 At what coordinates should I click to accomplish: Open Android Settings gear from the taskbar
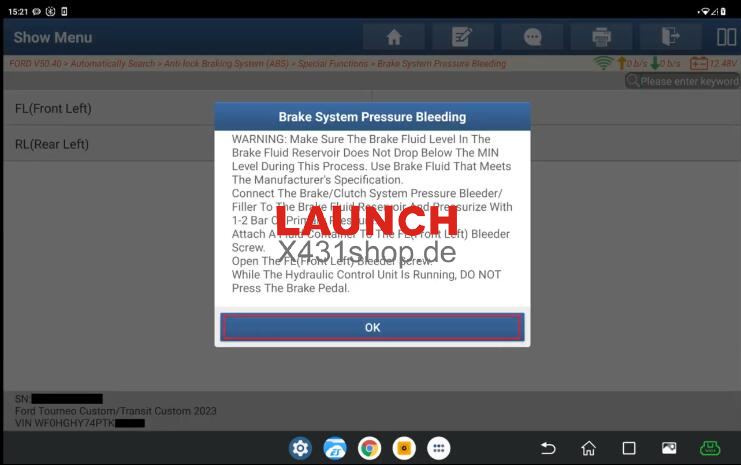pos(300,448)
